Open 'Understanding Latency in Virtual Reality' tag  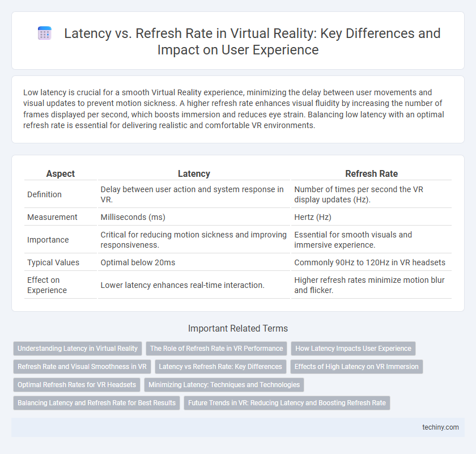pyautogui.click(x=78, y=349)
